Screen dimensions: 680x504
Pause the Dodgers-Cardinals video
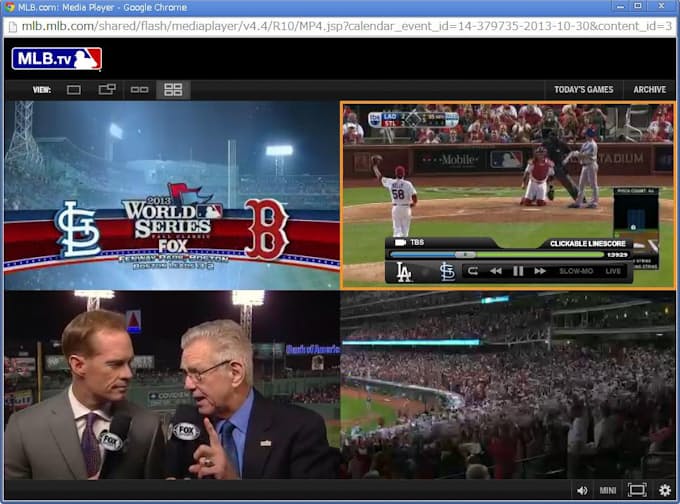point(518,271)
